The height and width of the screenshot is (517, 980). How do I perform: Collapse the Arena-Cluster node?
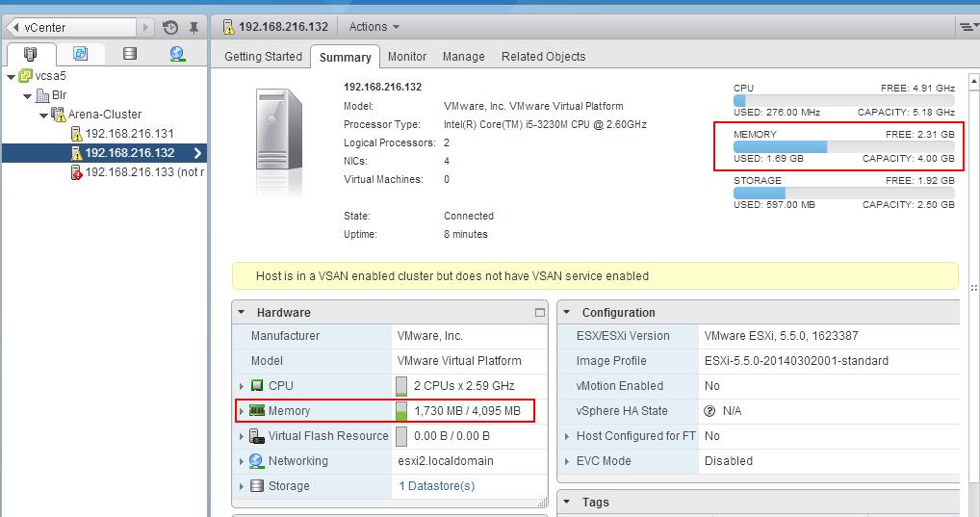(43, 115)
